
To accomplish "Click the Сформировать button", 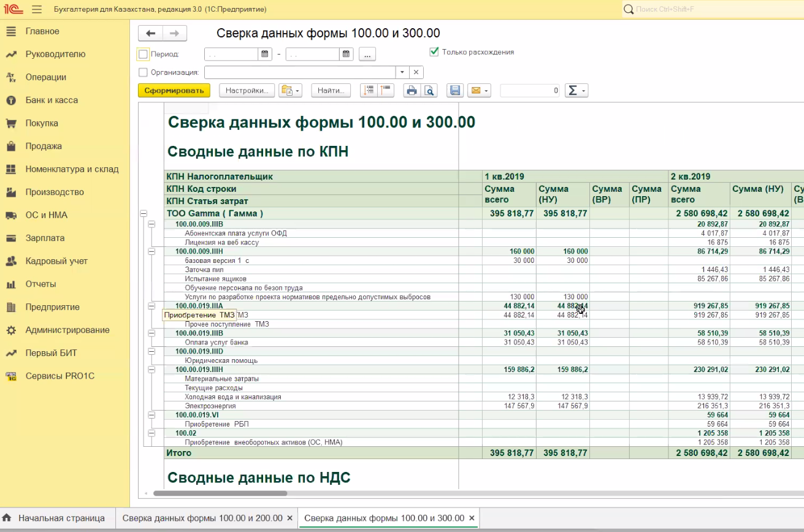I will pyautogui.click(x=174, y=91).
